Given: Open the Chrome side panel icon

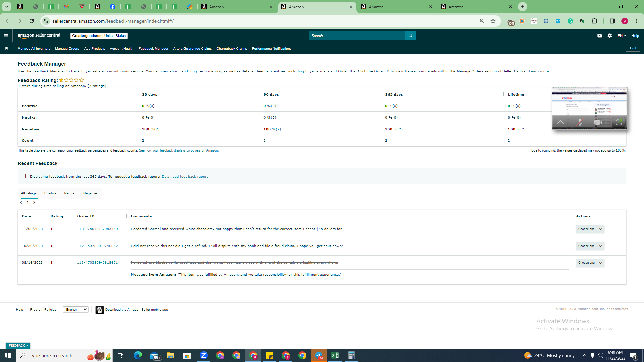Looking at the screenshot, I should (x=612, y=21).
